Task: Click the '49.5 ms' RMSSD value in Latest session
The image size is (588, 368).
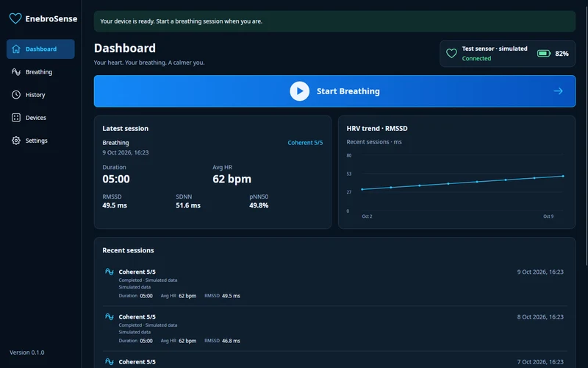Action: tap(115, 205)
